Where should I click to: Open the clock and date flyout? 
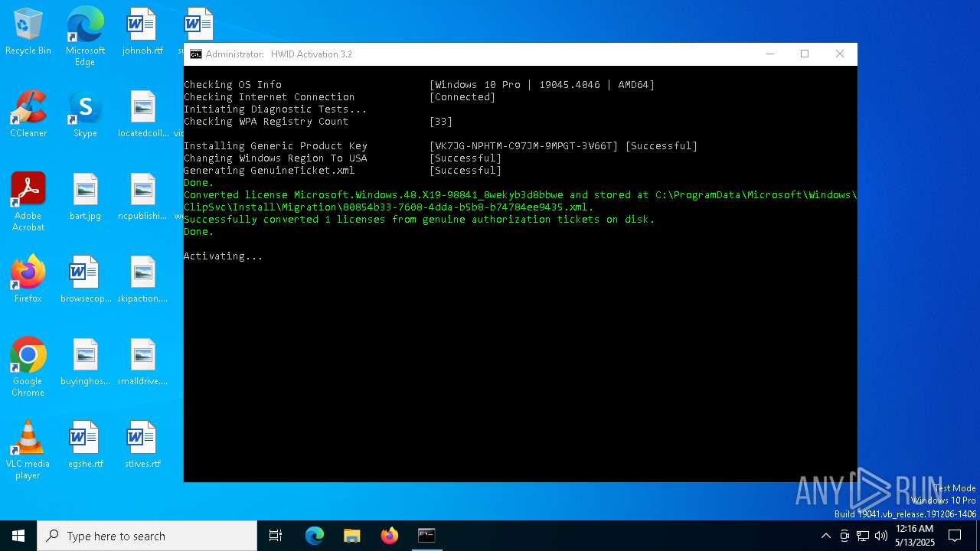tap(914, 536)
